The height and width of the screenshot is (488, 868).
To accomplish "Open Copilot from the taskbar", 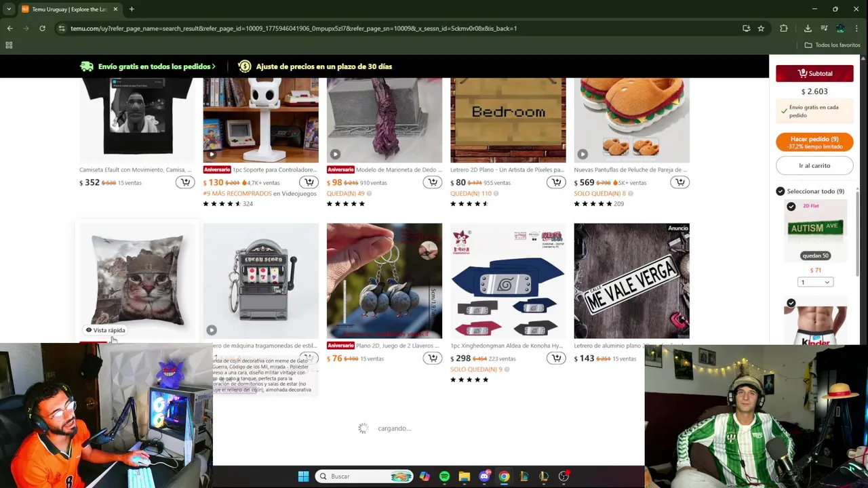I will pyautogui.click(x=425, y=476).
